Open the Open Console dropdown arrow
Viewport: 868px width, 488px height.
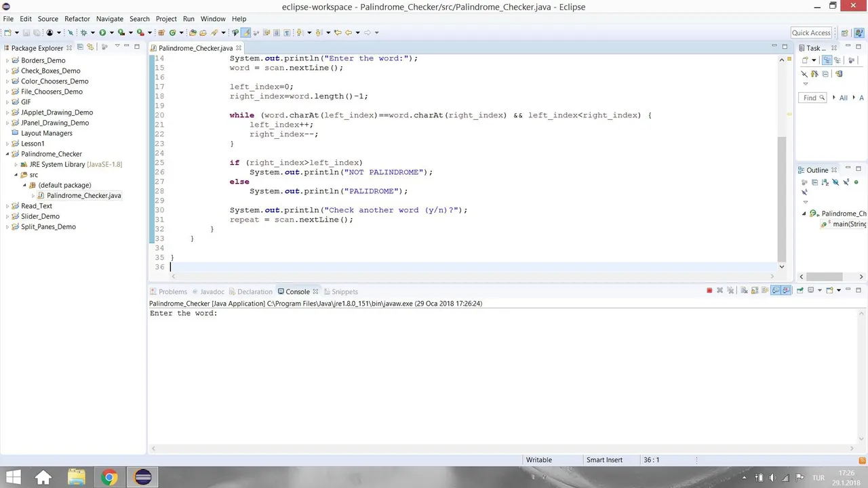click(x=839, y=290)
